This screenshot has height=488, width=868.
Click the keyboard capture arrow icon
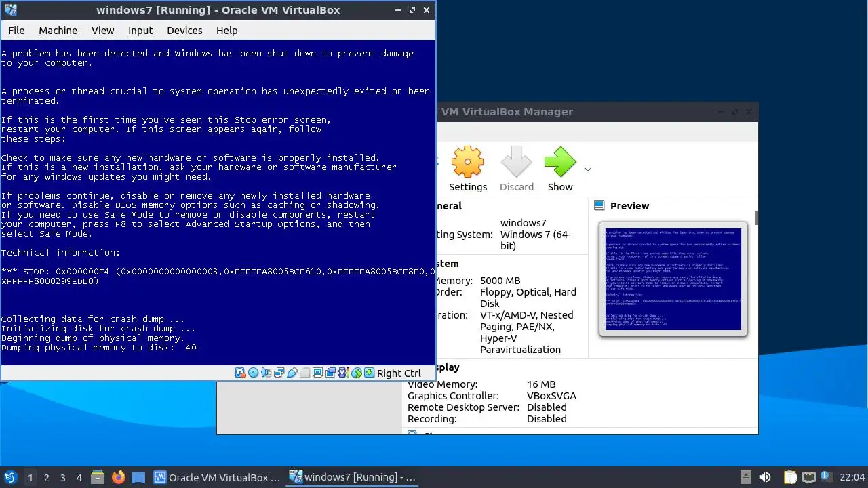pos(369,373)
